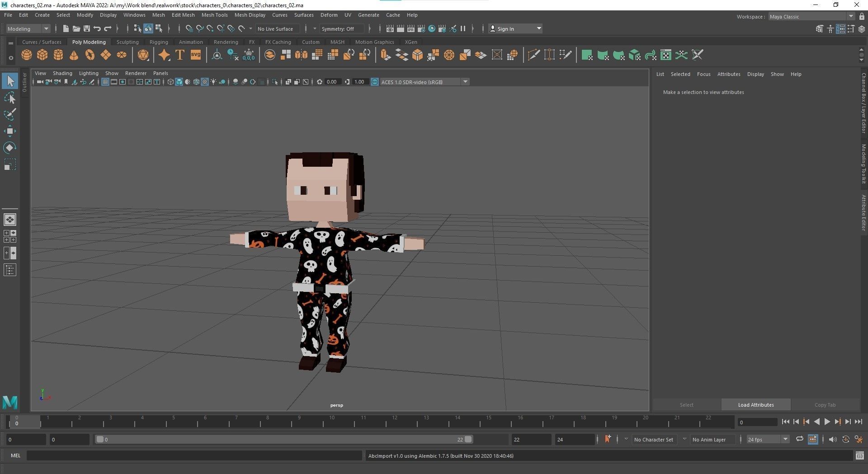Play the animation forwards

(827, 422)
